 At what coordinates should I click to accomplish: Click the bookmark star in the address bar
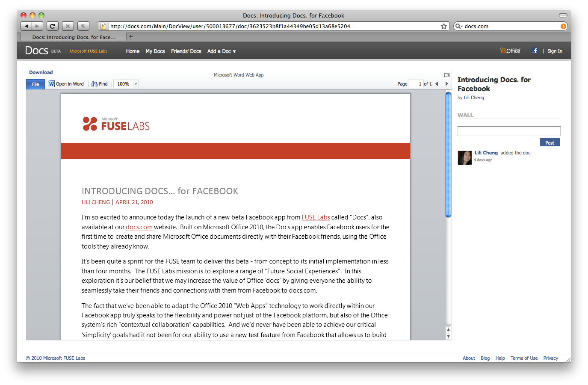[x=444, y=26]
